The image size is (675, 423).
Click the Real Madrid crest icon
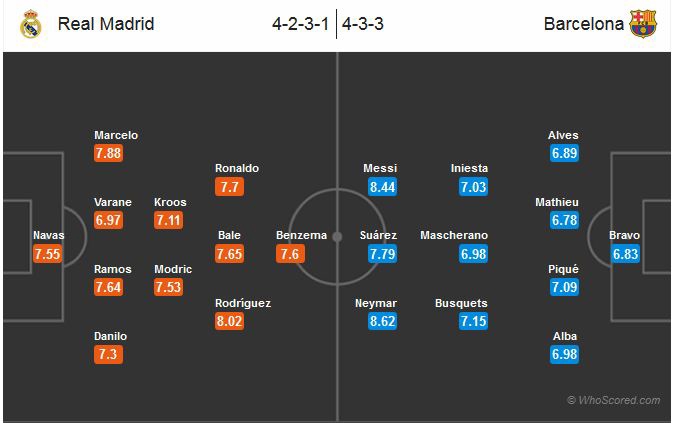pos(31,24)
